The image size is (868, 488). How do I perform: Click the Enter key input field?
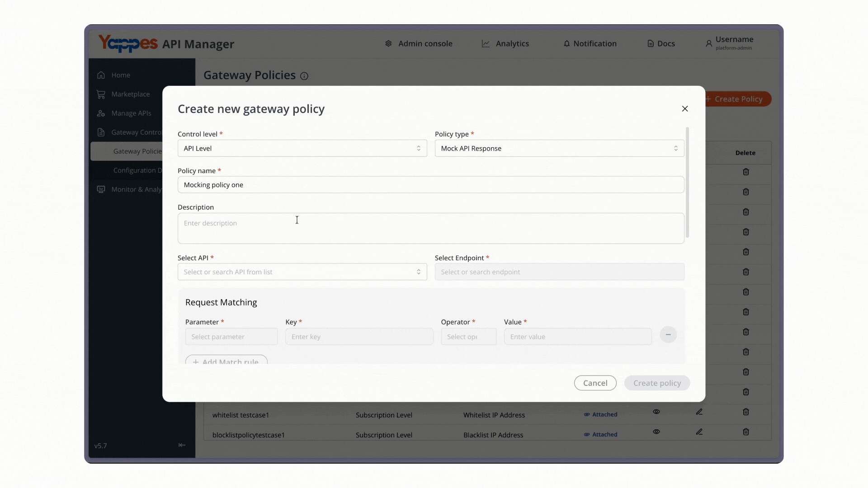(359, 337)
